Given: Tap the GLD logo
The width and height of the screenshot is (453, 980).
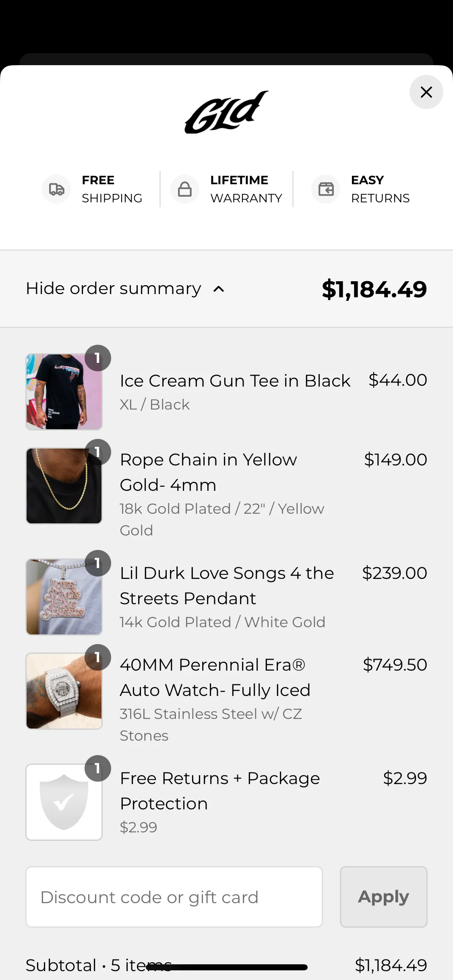Looking at the screenshot, I should click(x=227, y=112).
